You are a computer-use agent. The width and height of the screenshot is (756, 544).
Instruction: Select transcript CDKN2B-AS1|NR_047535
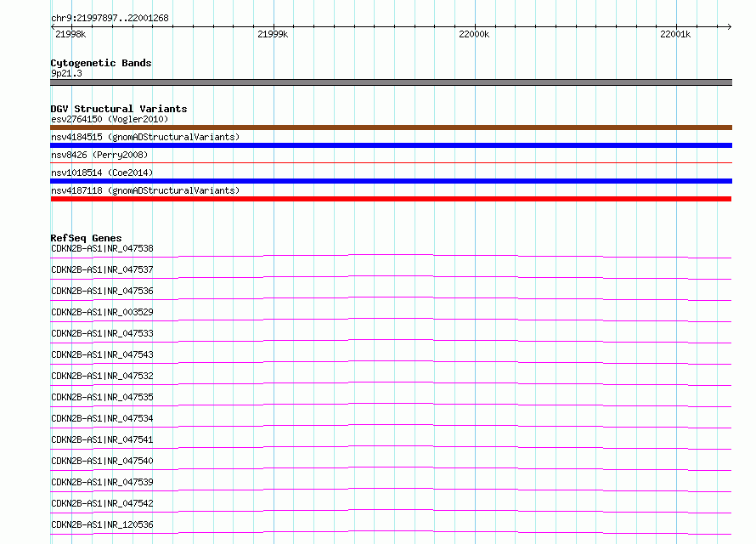click(x=102, y=397)
